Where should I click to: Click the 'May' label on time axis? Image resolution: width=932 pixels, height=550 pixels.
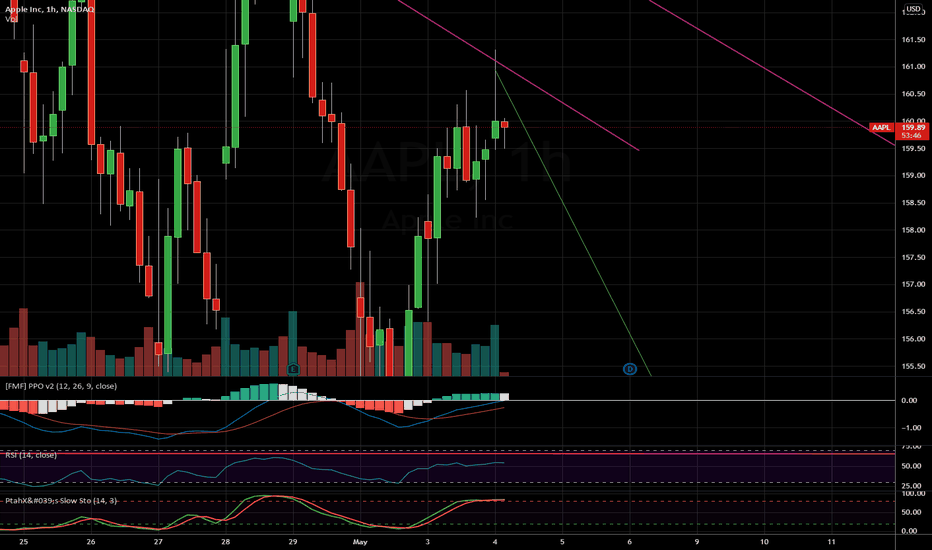click(360, 542)
